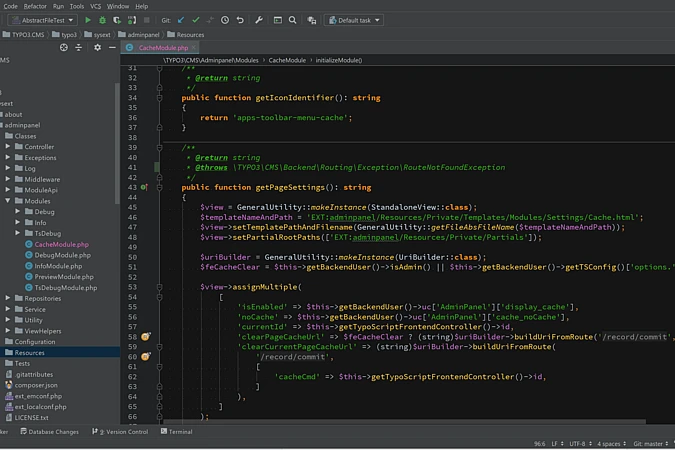Click the Git commit checkmark icon
The image size is (675, 450).
click(196, 20)
